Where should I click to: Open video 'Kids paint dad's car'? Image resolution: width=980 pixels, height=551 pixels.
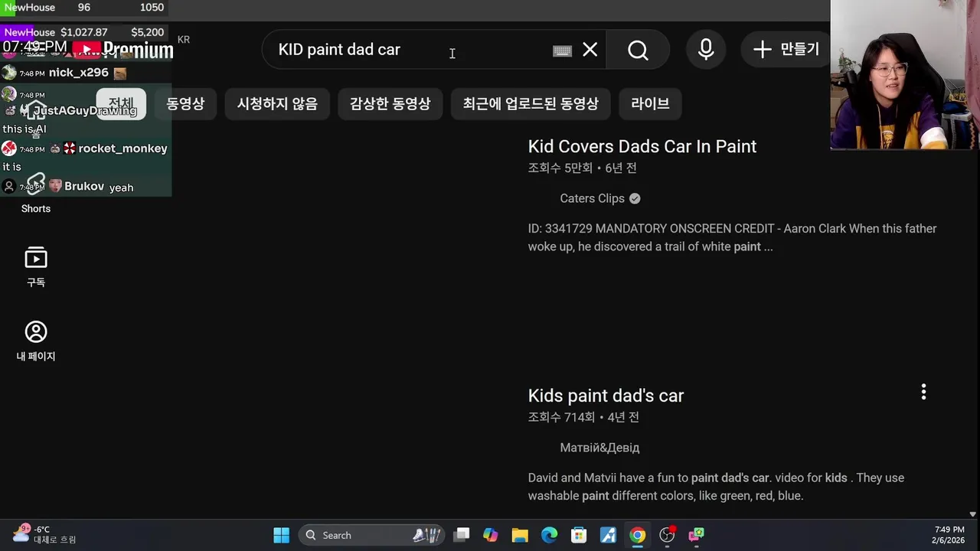[606, 396]
